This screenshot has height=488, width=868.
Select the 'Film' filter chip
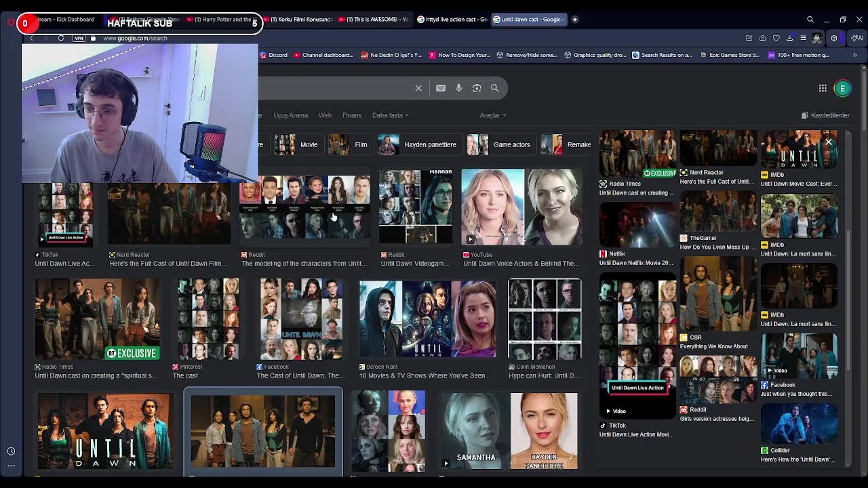click(349, 144)
